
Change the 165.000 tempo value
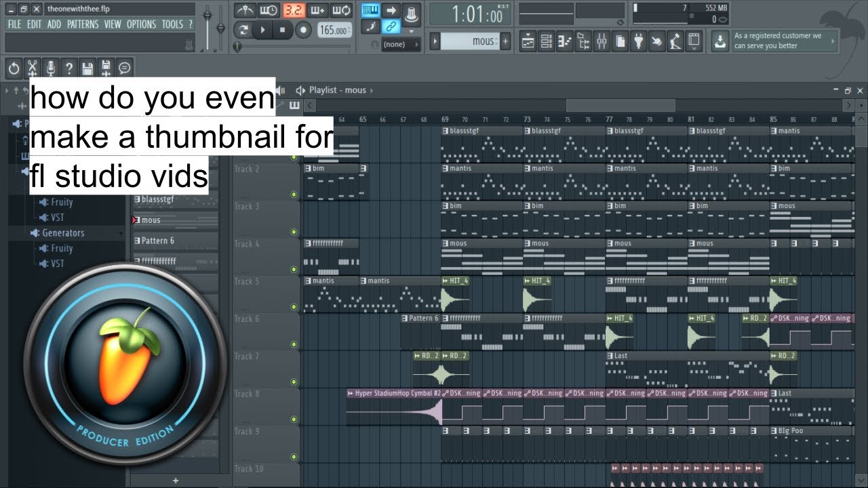pos(334,30)
